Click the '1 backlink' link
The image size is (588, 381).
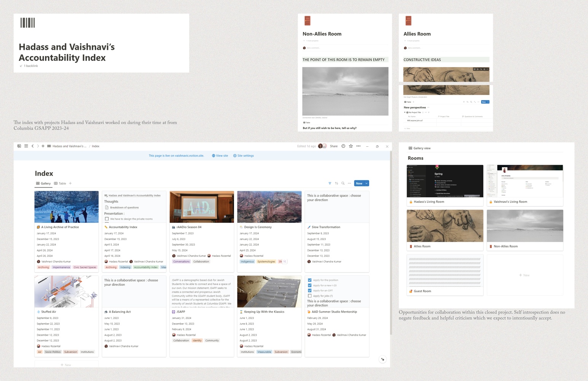point(29,66)
